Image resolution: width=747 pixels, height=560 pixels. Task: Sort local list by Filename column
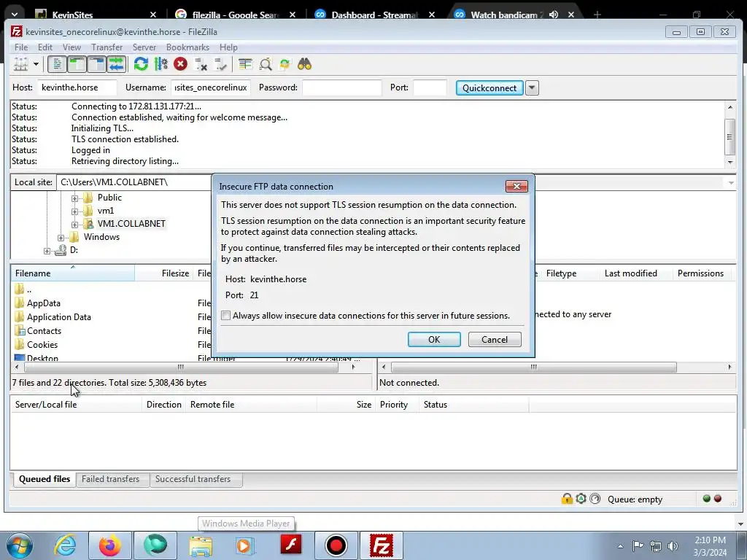coord(73,273)
